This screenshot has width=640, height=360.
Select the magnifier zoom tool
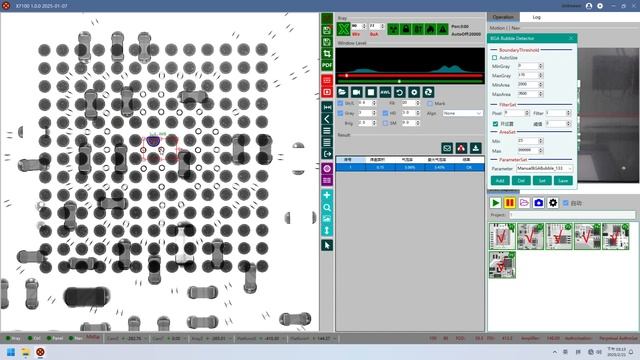tap(327, 207)
